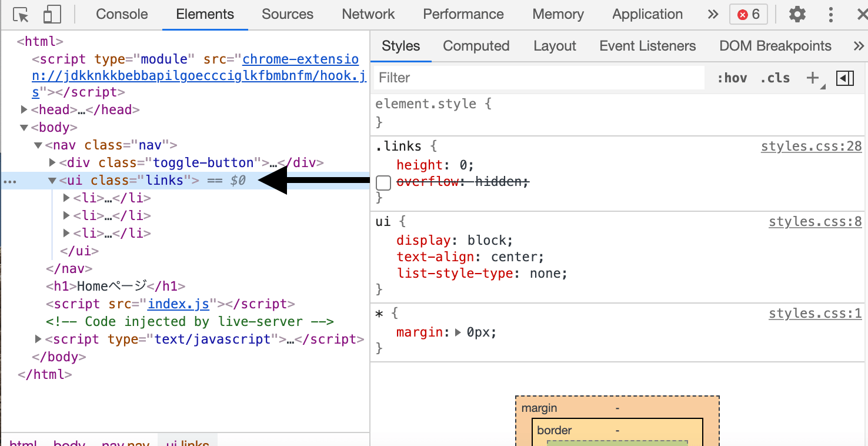
Task: Open the Sources tab
Action: coord(288,14)
